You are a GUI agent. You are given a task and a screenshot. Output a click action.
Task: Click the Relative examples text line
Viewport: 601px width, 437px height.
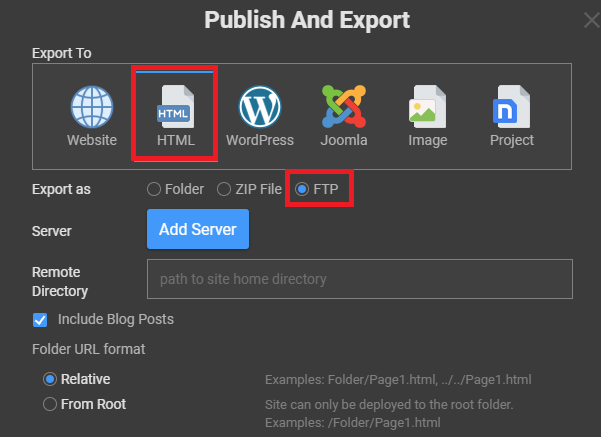pyautogui.click(x=398, y=380)
